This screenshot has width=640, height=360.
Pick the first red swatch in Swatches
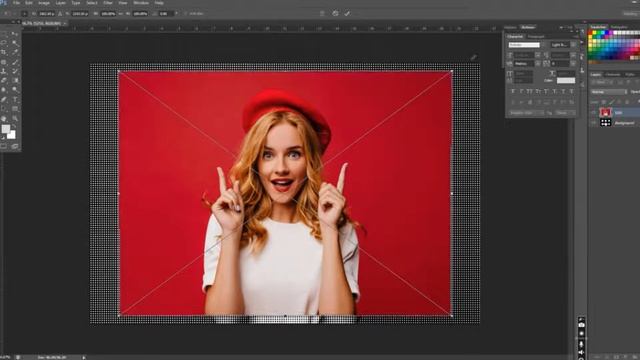click(590, 32)
